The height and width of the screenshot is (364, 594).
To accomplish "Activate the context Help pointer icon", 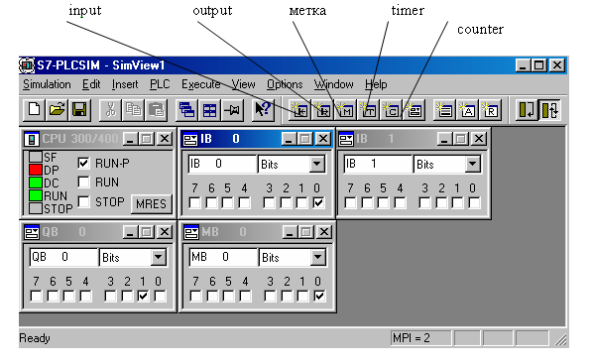I will click(263, 110).
